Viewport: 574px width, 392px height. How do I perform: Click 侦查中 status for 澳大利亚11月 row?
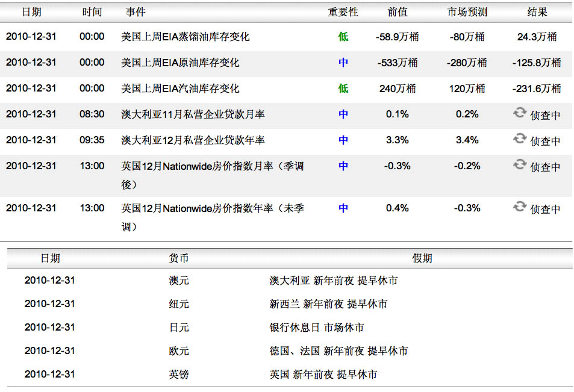coord(545,116)
